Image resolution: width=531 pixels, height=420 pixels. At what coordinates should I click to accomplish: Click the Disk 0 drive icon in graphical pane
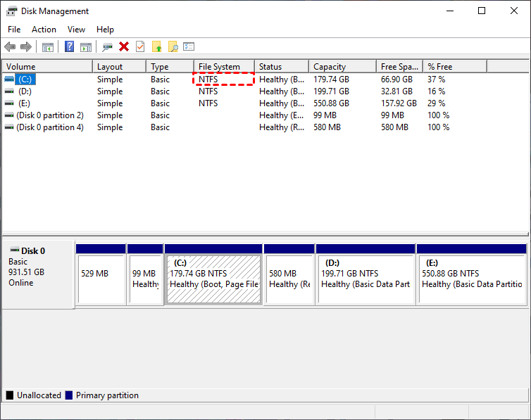(15, 250)
